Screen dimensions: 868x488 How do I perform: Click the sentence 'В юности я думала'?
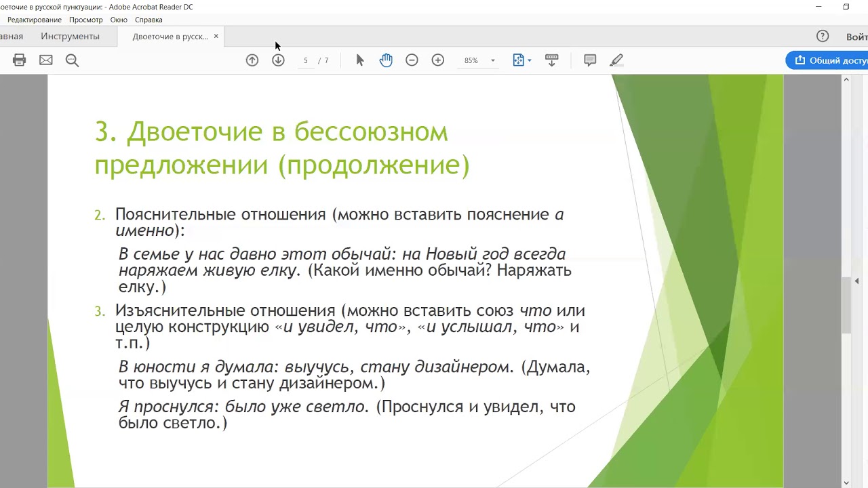199,367
